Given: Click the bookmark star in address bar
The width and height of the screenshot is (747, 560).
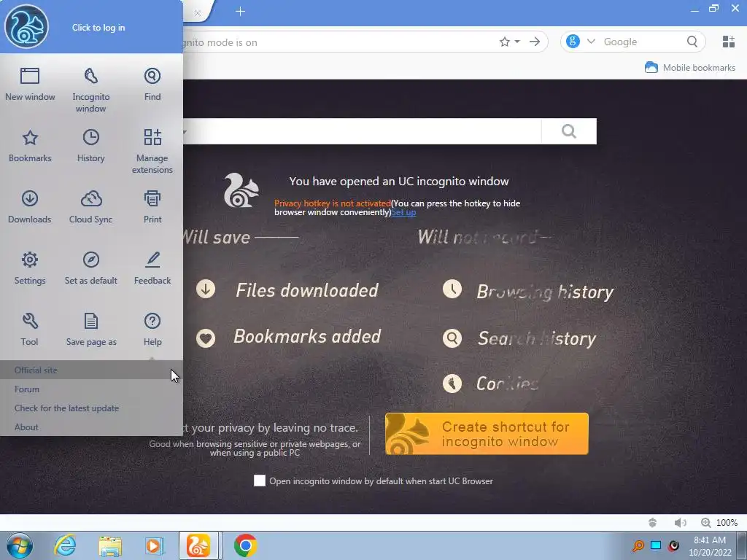Looking at the screenshot, I should 505,42.
